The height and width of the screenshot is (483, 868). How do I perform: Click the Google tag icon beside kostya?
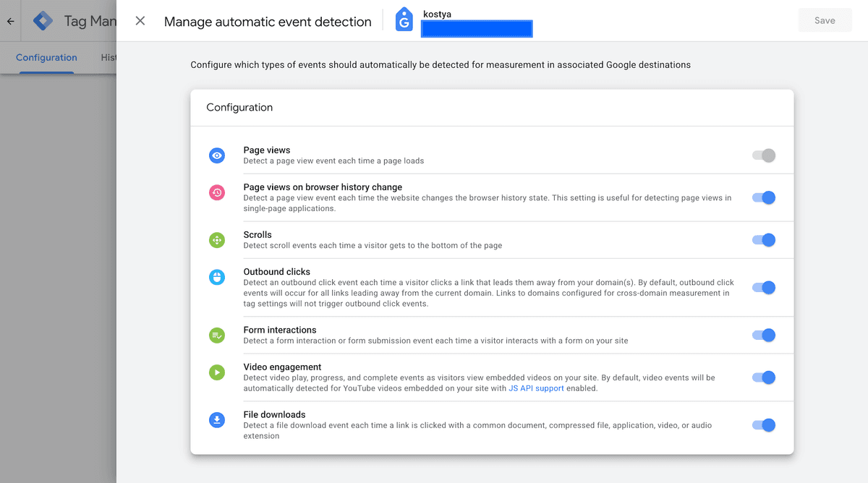coord(404,20)
